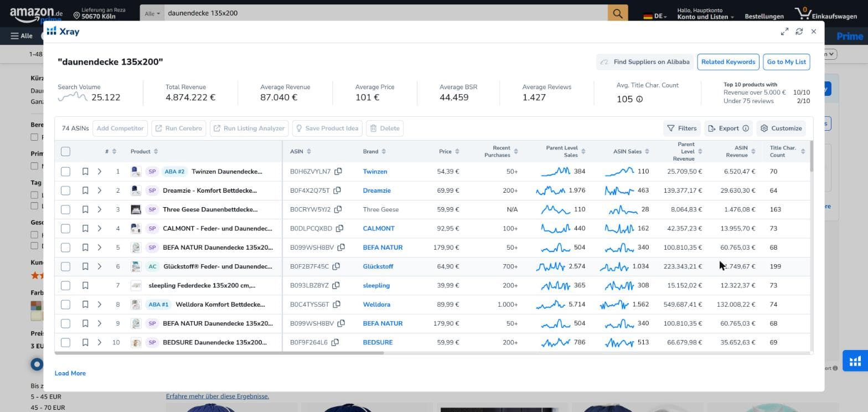The width and height of the screenshot is (868, 412).
Task: Sort by Recent Purchases column header
Action: click(501, 151)
